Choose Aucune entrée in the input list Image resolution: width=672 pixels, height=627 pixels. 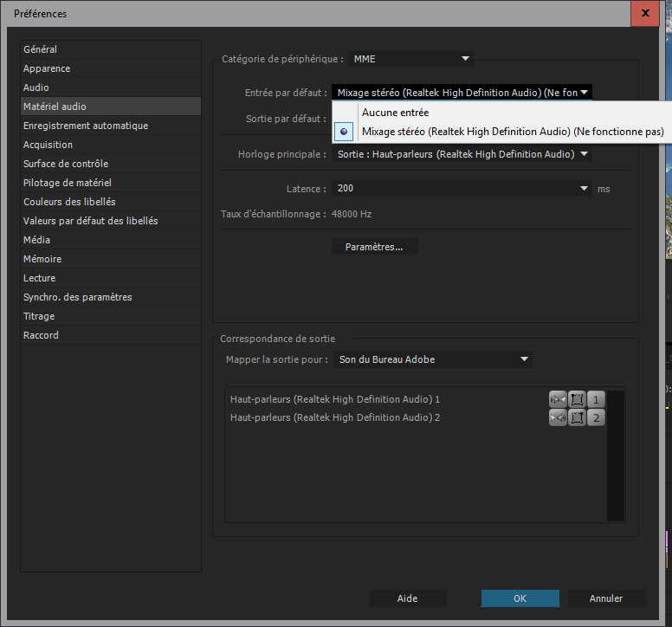tap(395, 113)
